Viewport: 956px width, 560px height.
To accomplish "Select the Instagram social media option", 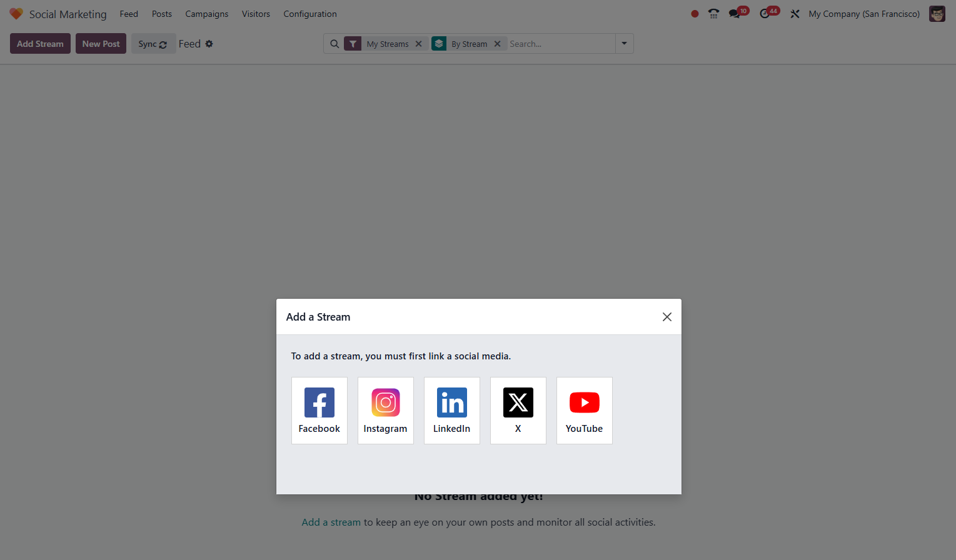I will (x=386, y=411).
